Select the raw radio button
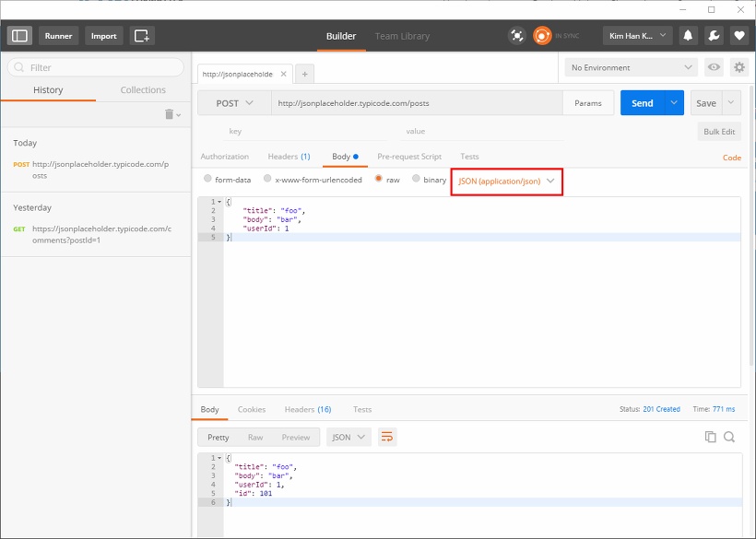756x539 pixels. (379, 179)
